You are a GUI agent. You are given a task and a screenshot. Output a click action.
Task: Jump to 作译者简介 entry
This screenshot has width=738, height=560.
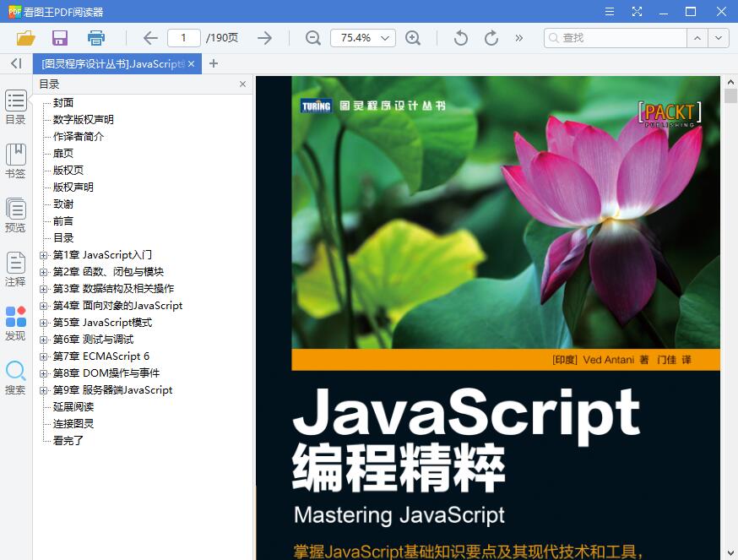tap(79, 137)
